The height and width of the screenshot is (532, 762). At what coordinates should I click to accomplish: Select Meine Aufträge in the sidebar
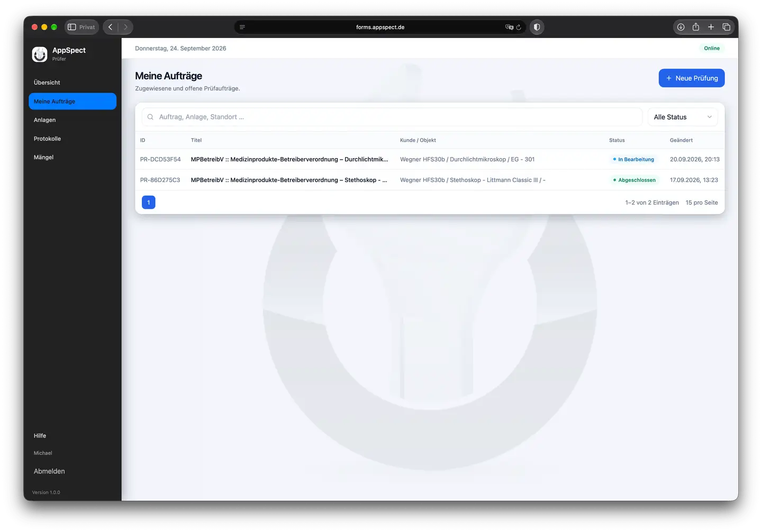tap(72, 102)
